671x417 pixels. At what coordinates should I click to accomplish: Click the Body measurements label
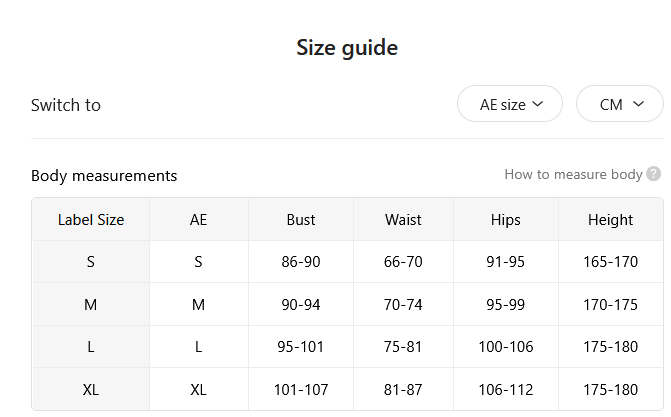pyautogui.click(x=104, y=176)
